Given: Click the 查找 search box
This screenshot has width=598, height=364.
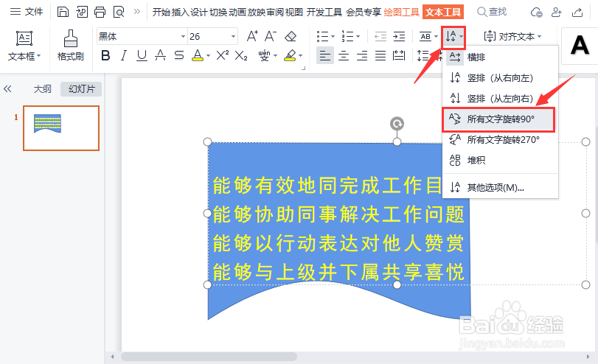Looking at the screenshot, I should tap(492, 13).
